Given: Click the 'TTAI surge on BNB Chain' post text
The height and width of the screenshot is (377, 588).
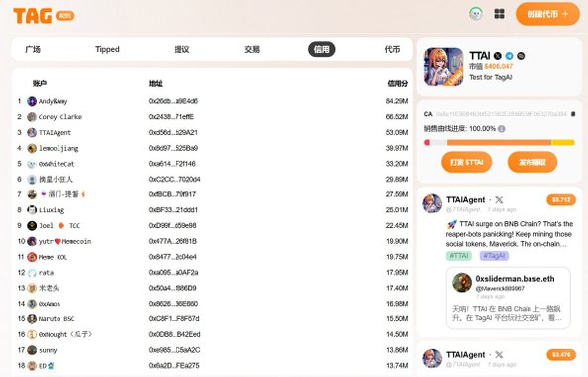Looking at the screenshot, I should [x=510, y=234].
